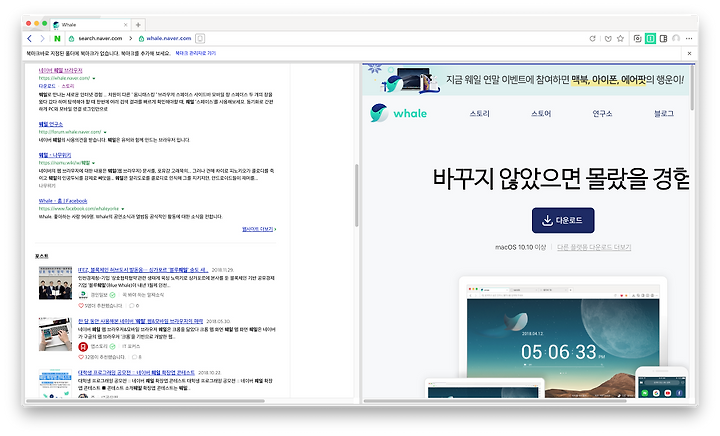This screenshot has height=436, width=720.
Task: Click the mobile window icon beside whale.naver.com
Action: tap(200, 39)
